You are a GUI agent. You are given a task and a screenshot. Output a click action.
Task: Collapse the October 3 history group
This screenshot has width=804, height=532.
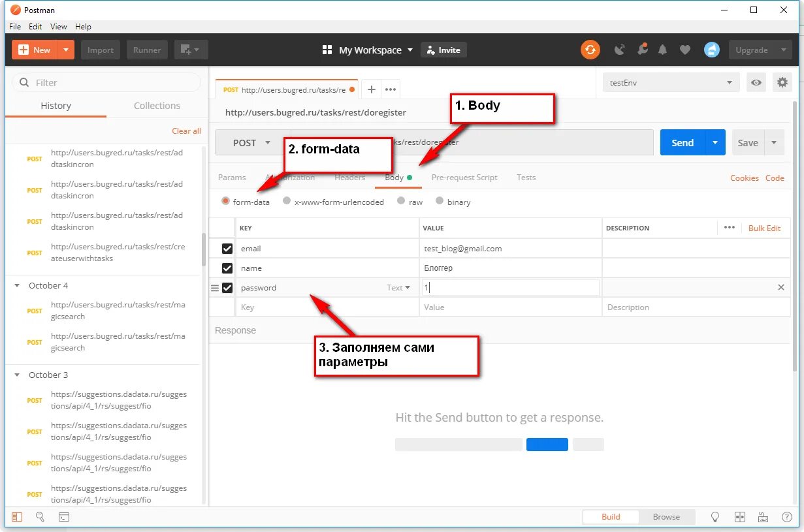coord(17,375)
